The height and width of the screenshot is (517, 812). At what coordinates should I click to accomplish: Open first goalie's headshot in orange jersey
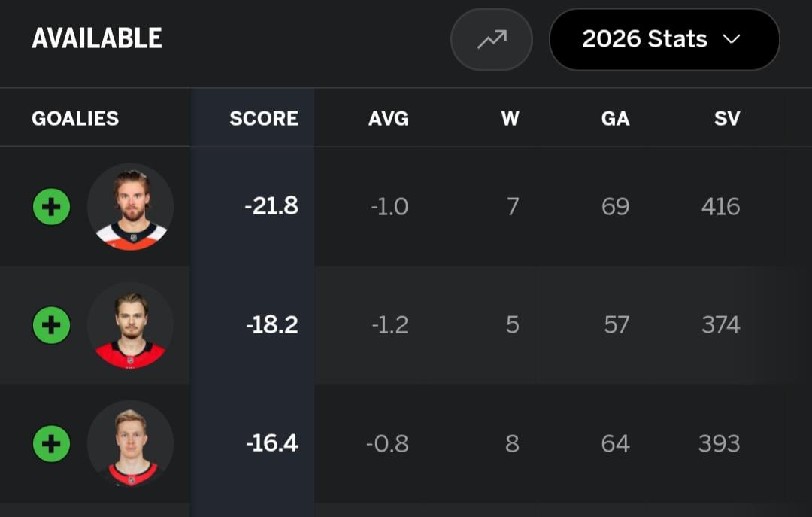(x=131, y=207)
